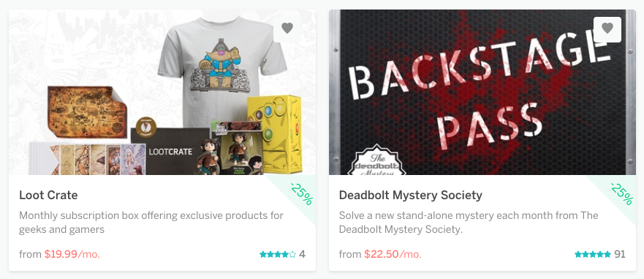Click the Deadbolt Mystery Society description text
Image resolution: width=644 pixels, height=279 pixels.
(469, 222)
